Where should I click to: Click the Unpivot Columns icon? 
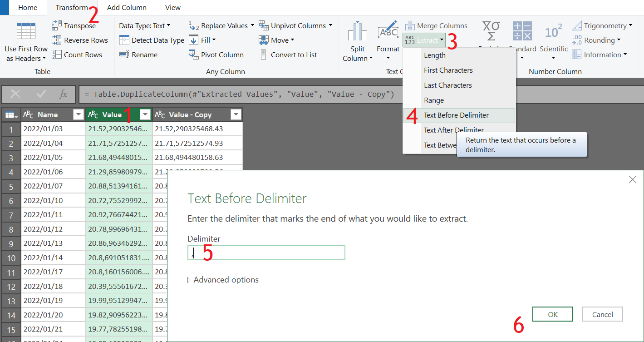coord(263,25)
